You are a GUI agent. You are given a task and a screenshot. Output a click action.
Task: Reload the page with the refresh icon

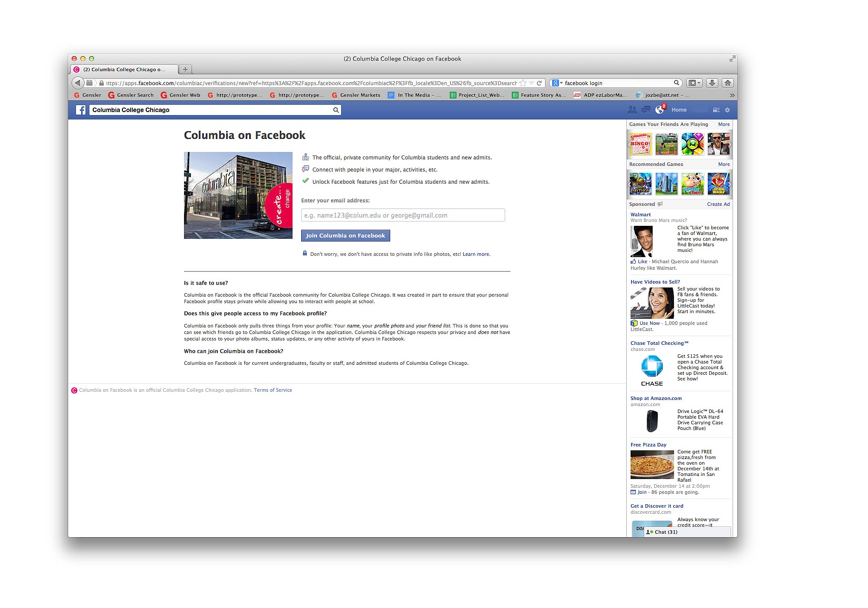point(539,83)
